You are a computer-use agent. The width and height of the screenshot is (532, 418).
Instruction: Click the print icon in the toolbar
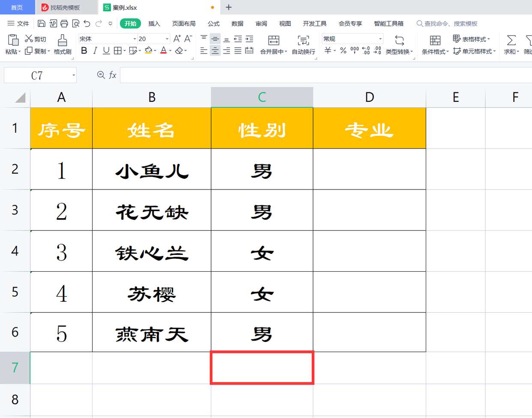coord(64,24)
